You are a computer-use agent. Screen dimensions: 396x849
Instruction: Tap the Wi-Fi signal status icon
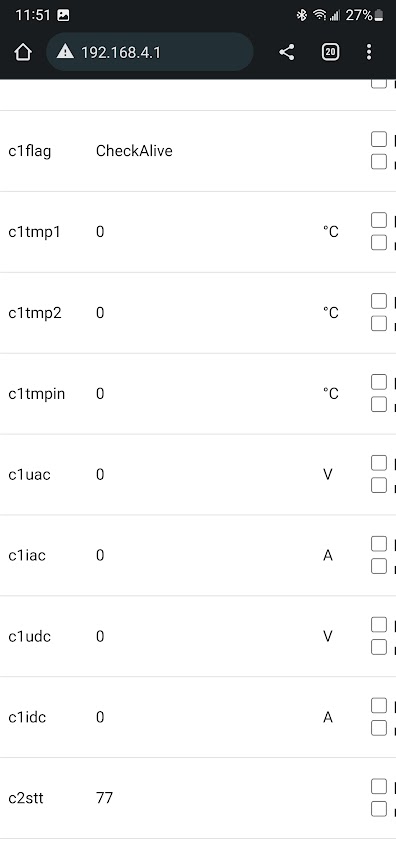319,15
